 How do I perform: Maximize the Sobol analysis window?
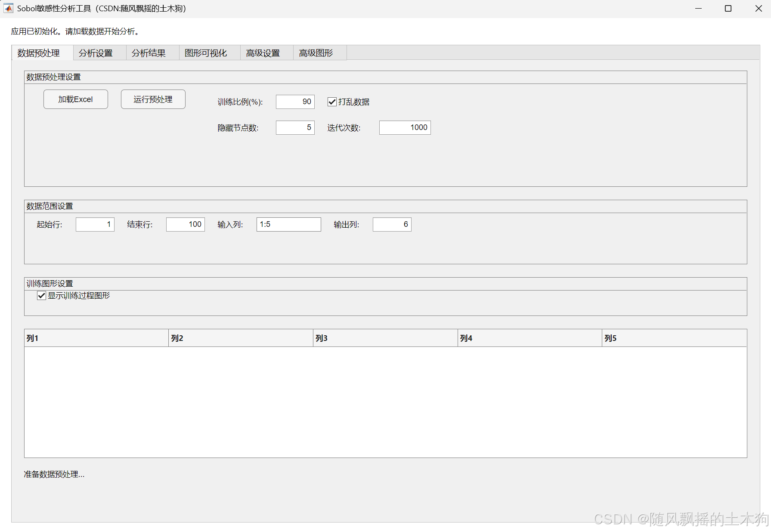pos(728,9)
